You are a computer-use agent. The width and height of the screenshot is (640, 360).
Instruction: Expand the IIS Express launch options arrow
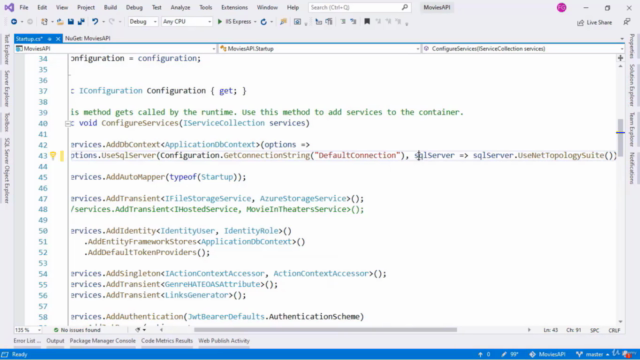pyautogui.click(x=255, y=22)
